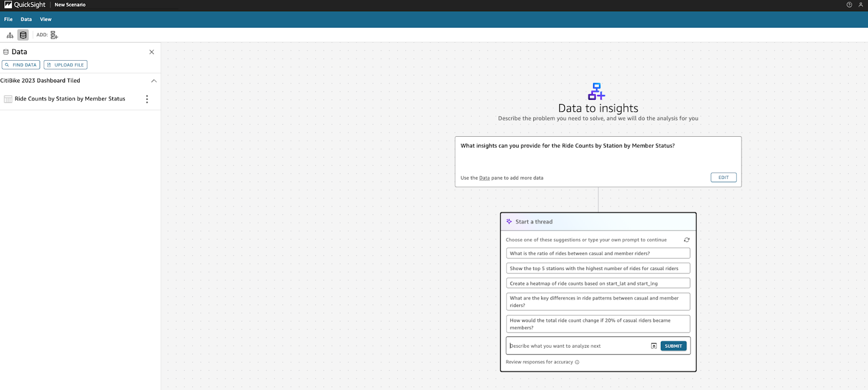Viewport: 868px width, 390px height.
Task: Select the thread hierarchy view icon
Action: pyautogui.click(x=10, y=35)
